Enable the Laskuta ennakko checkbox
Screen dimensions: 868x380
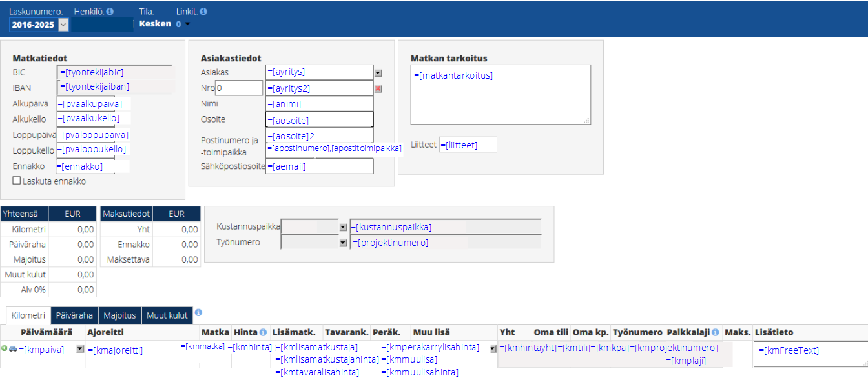pyautogui.click(x=17, y=181)
